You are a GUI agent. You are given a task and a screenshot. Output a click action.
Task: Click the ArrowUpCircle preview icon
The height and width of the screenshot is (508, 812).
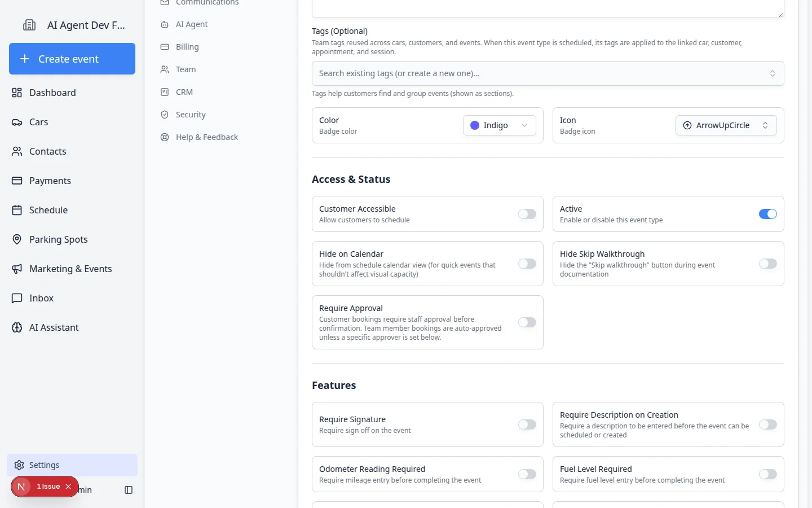click(x=687, y=125)
